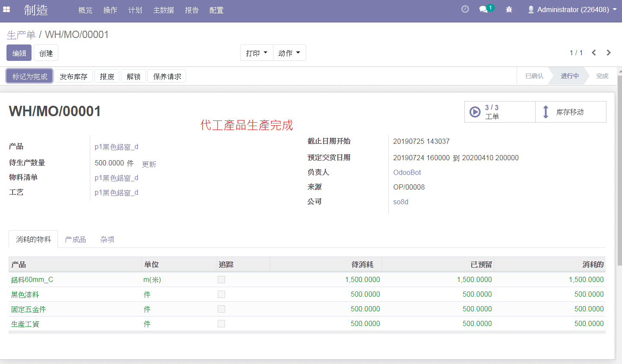Toggle tracking checkbox for 黑色漆料
This screenshot has height=364, width=622.
coord(221,294)
